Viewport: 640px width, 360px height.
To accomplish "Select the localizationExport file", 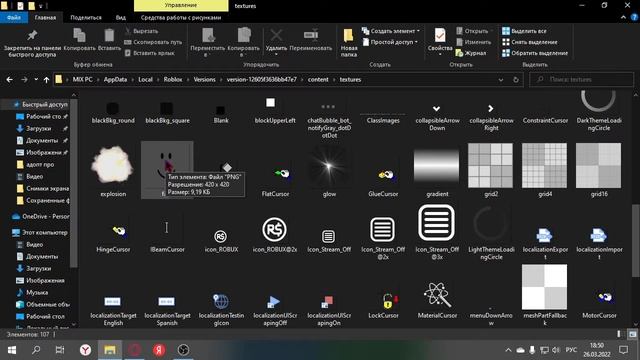I will pyautogui.click(x=545, y=244).
